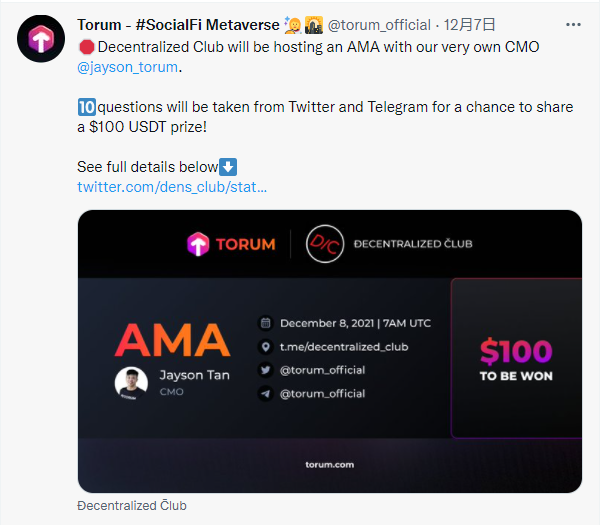Click Jayson Tan's photo in the card

tap(131, 383)
